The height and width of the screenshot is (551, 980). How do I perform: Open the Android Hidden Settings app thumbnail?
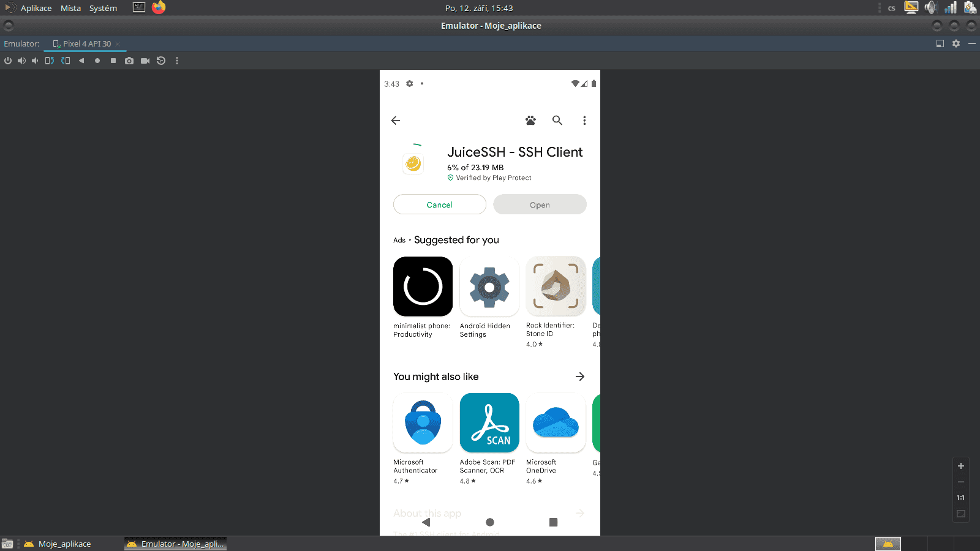(489, 287)
